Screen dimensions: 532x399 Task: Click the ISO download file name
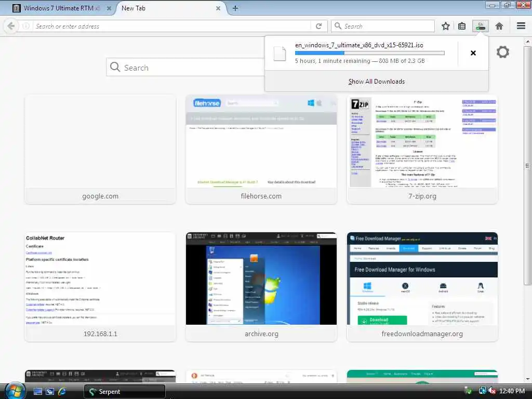[x=359, y=45]
